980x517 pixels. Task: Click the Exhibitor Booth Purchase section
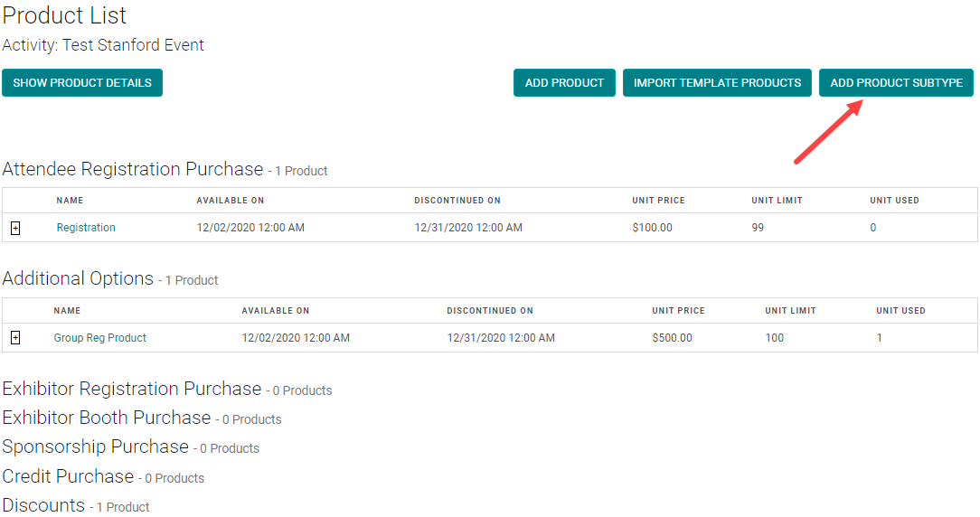pyautogui.click(x=107, y=418)
